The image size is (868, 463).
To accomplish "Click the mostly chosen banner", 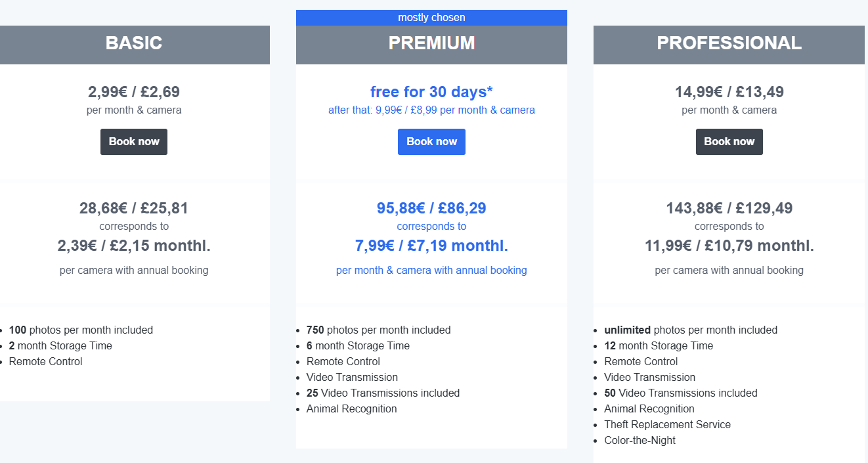I will [431, 18].
